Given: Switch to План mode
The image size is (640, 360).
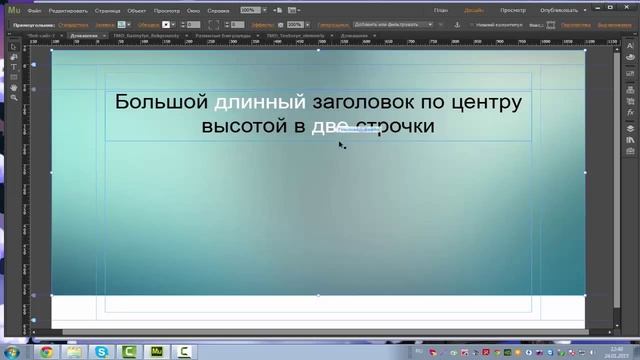Looking at the screenshot, I should [440, 10].
